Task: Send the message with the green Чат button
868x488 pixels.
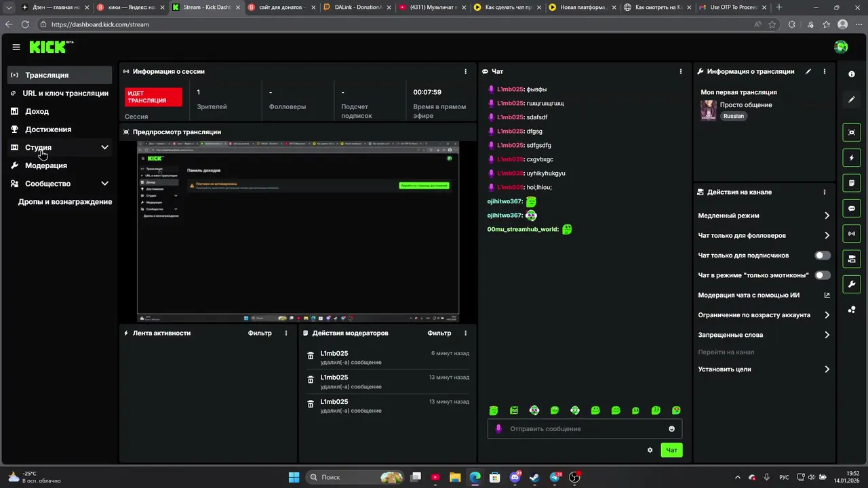Action: tap(671, 450)
